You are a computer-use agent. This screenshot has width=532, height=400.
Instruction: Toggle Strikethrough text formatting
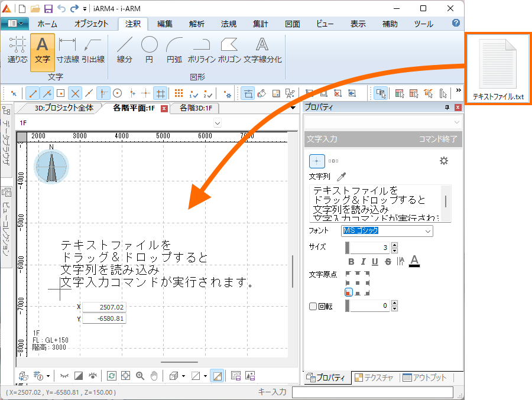point(388,262)
